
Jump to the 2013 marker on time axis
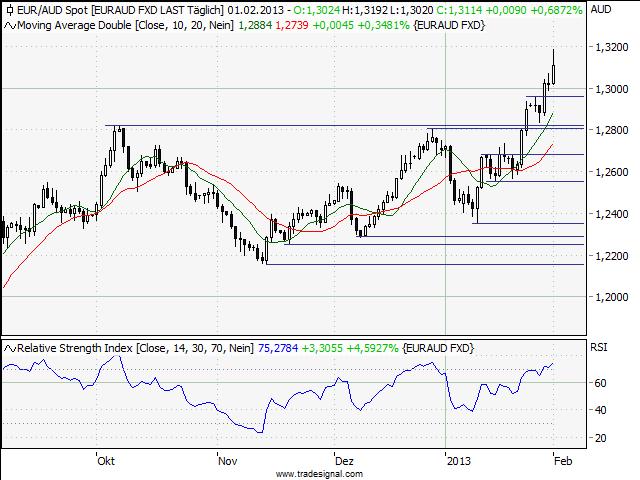tap(457, 462)
